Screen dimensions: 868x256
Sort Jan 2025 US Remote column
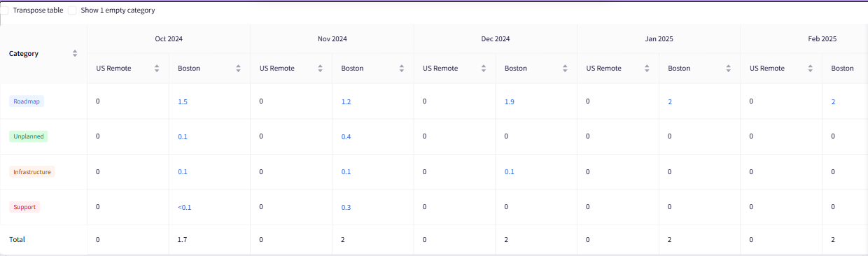coord(647,69)
